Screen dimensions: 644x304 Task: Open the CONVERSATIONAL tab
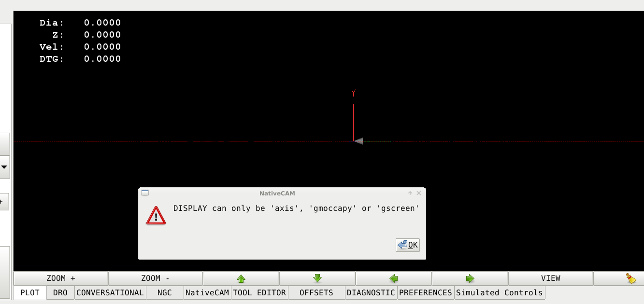110,293
